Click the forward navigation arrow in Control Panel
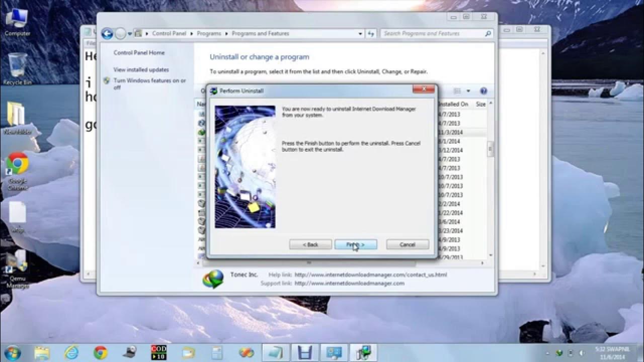Viewport: 644px width, 362px height. click(120, 34)
